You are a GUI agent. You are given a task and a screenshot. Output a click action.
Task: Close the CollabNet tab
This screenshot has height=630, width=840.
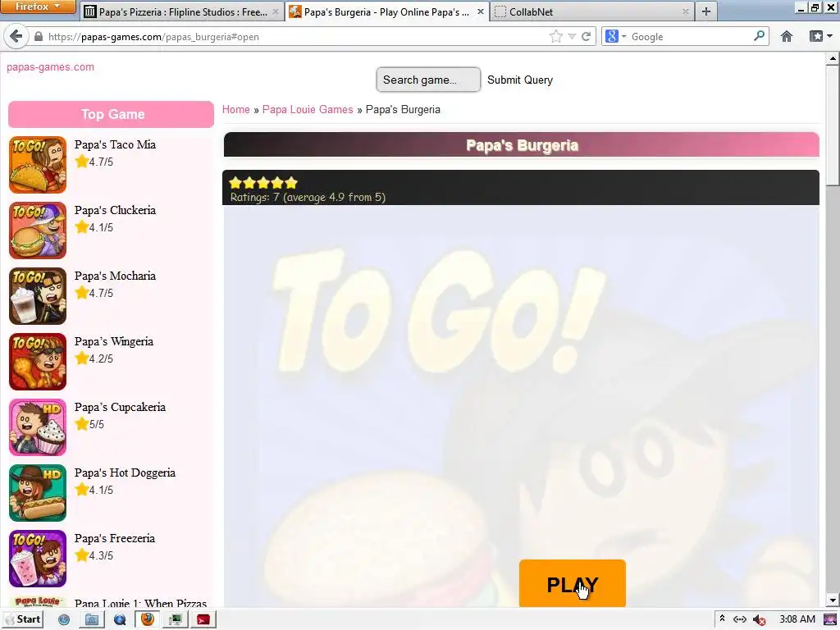pyautogui.click(x=685, y=11)
